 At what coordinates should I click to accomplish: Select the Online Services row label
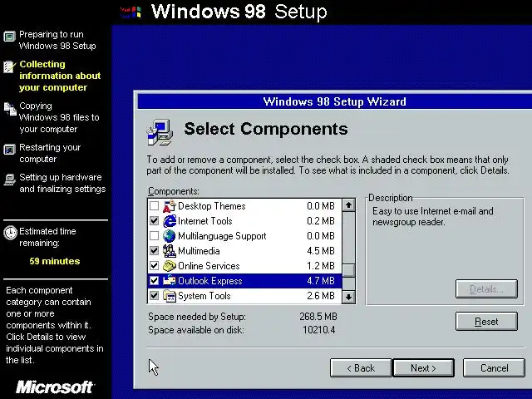209,266
